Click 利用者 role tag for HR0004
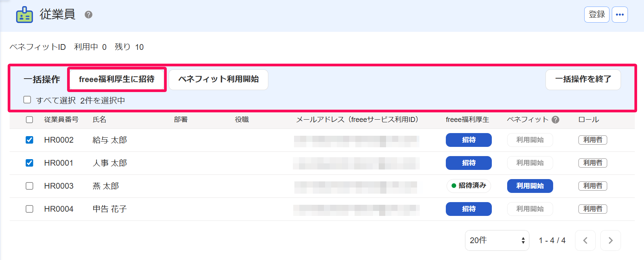Screen dimensions: 644x260 (x=593, y=209)
